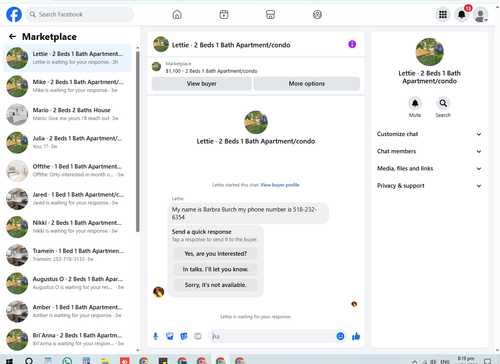
Task: Click the small seen-receipt avatar at the bottom right of the chat
Action: tap(354, 304)
